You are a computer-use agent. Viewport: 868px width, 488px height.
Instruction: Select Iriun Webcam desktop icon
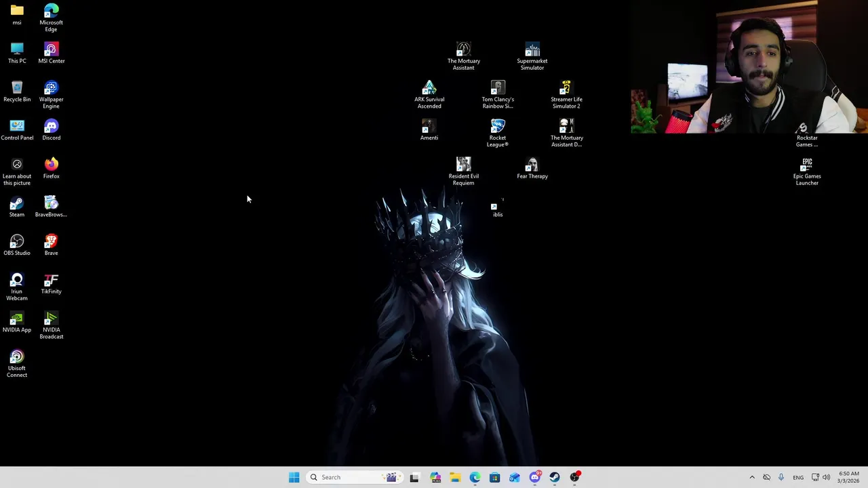pos(17,287)
